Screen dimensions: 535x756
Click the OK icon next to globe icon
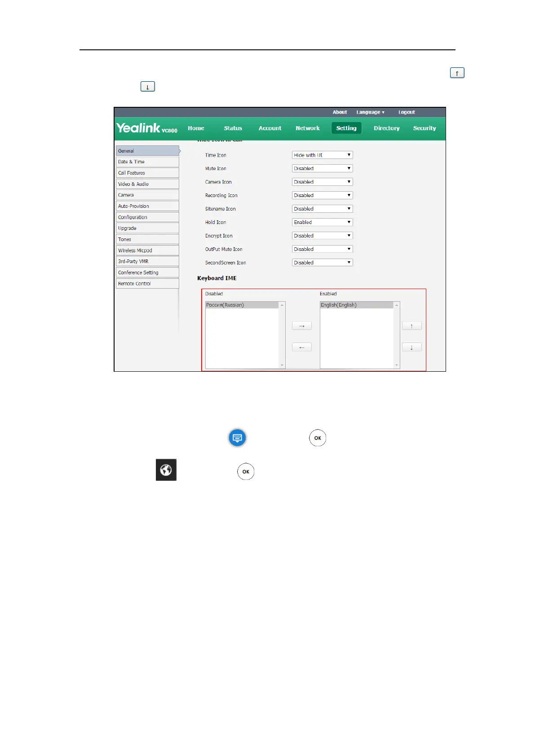pyautogui.click(x=246, y=471)
